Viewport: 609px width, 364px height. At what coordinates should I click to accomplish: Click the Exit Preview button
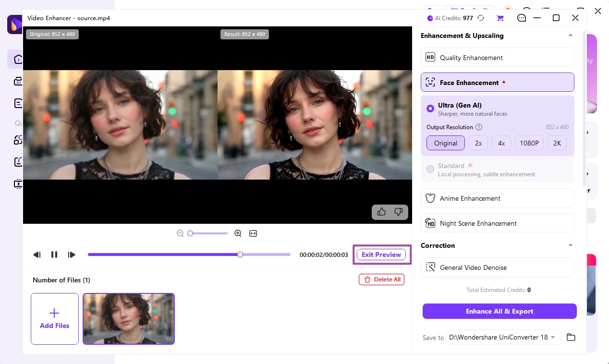381,255
